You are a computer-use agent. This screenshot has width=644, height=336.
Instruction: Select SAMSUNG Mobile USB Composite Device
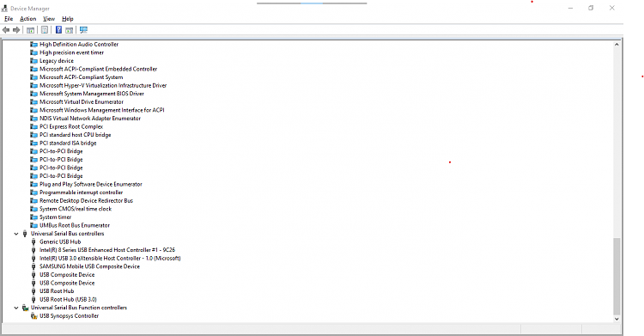coord(89,266)
